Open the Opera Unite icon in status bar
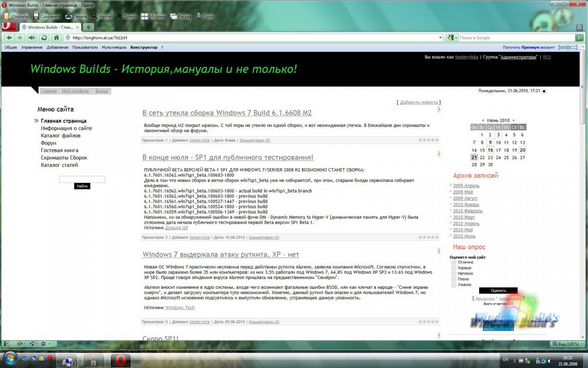588x368 pixels. [x=33, y=344]
